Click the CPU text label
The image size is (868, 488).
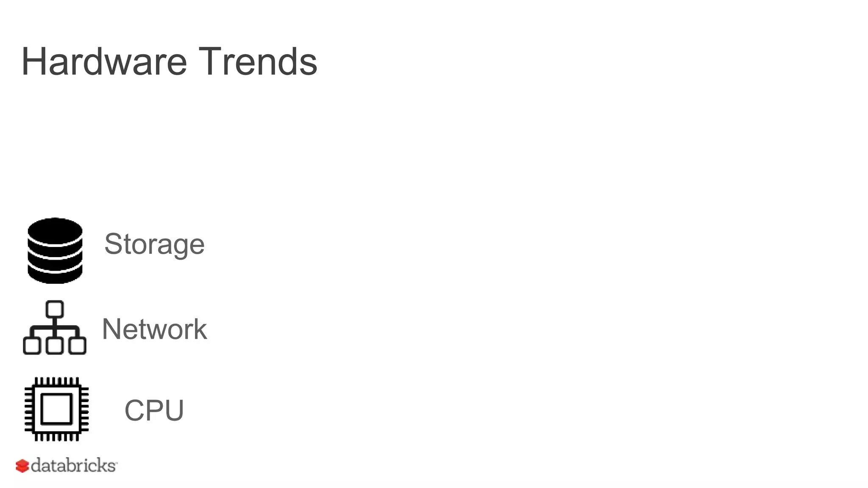tap(154, 410)
